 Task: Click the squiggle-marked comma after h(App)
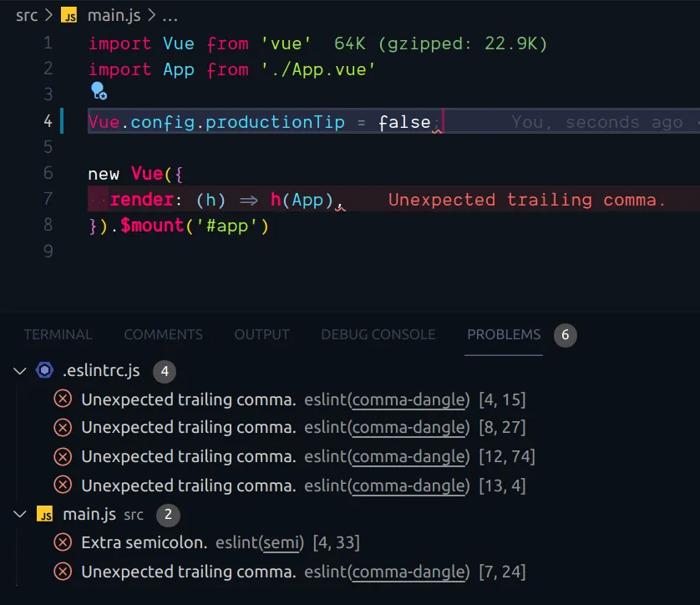coord(340,203)
